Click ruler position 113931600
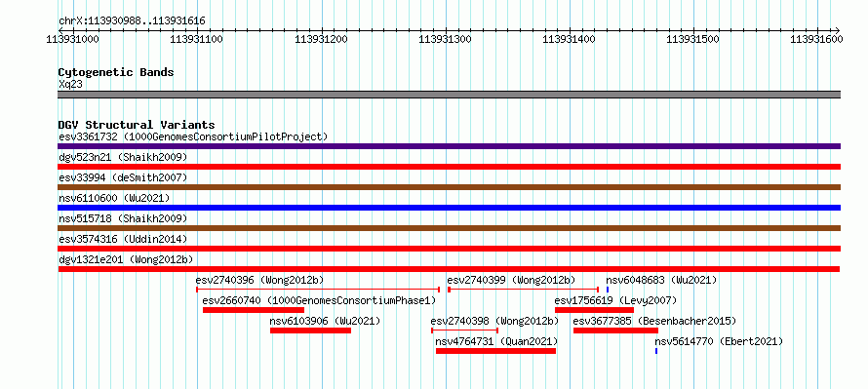868x389 pixels. coord(817,39)
